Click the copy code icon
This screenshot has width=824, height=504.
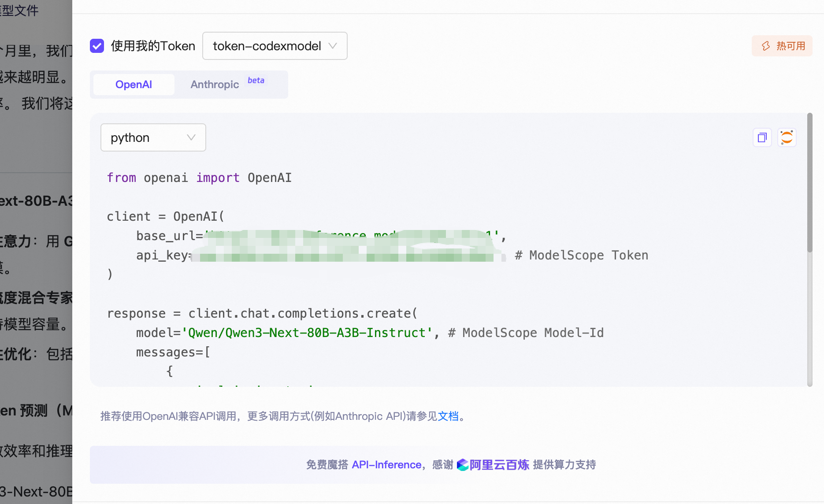coord(762,137)
